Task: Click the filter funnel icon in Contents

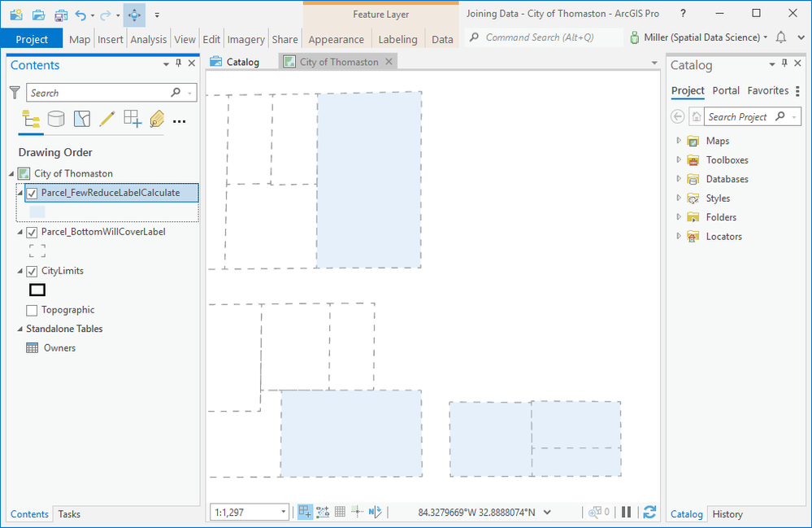Action: pos(15,93)
